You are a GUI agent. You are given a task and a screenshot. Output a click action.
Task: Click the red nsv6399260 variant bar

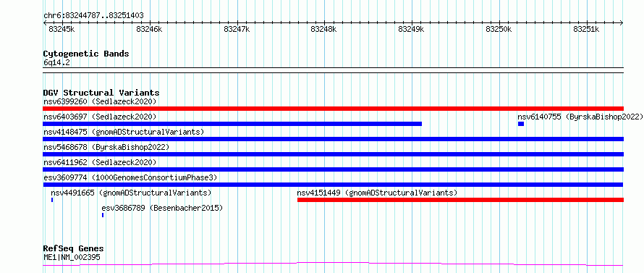click(333, 109)
